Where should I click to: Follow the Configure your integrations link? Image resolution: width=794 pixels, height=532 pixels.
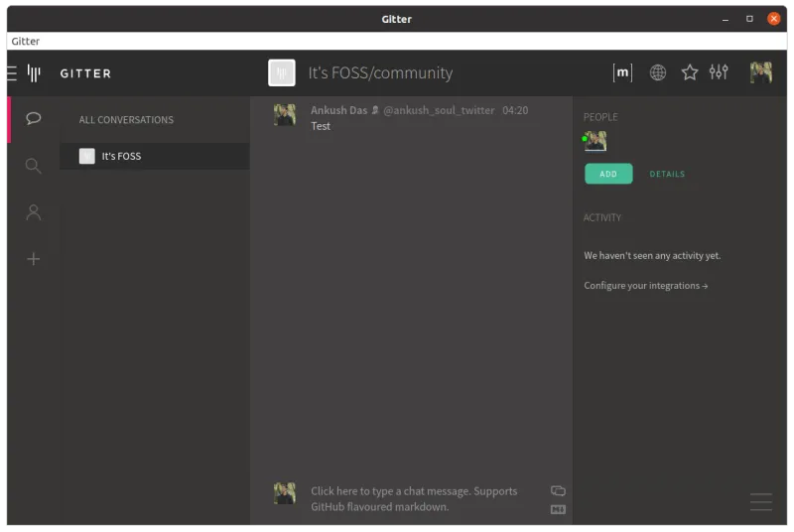(646, 286)
